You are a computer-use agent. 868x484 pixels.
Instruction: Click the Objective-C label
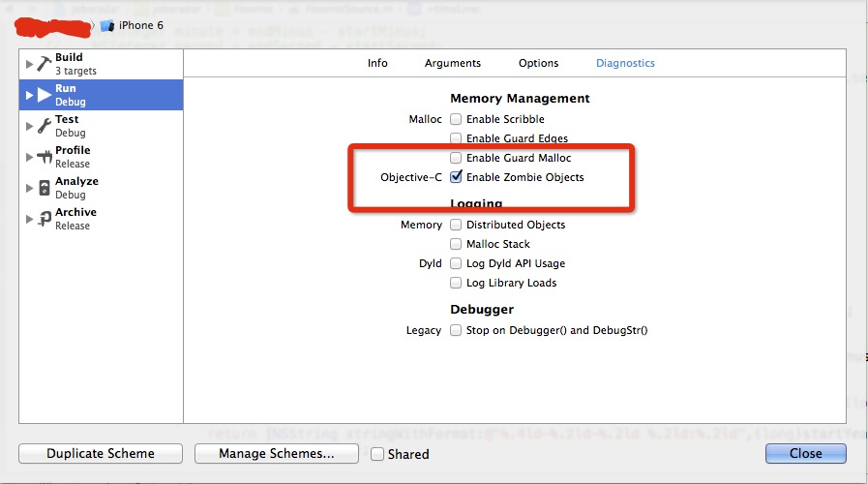411,177
